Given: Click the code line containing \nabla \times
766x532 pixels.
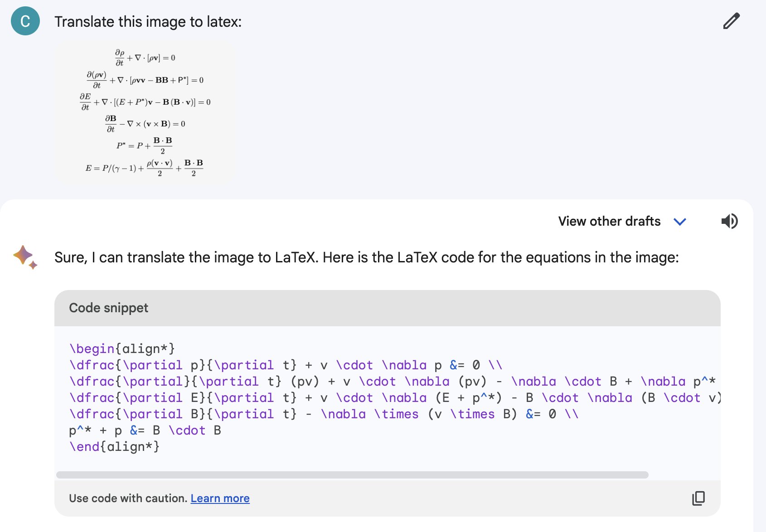Looking at the screenshot, I should point(324,414).
